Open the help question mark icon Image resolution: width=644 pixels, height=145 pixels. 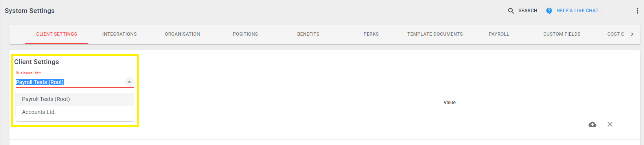pos(549,11)
